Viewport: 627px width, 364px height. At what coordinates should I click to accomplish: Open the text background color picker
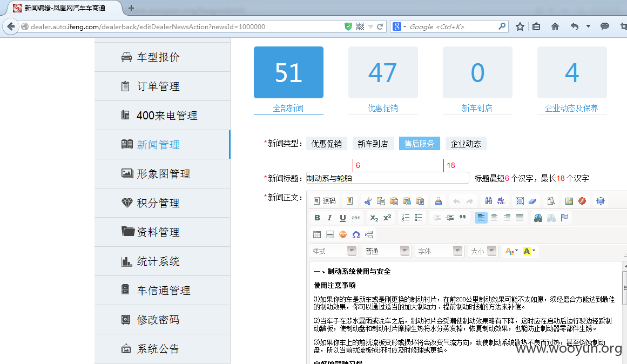click(529, 251)
